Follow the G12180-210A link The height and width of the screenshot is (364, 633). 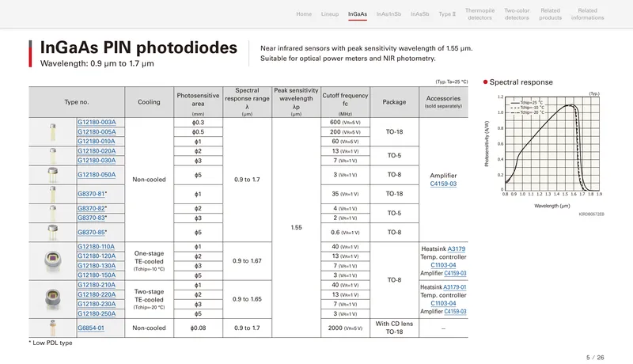[x=97, y=285]
